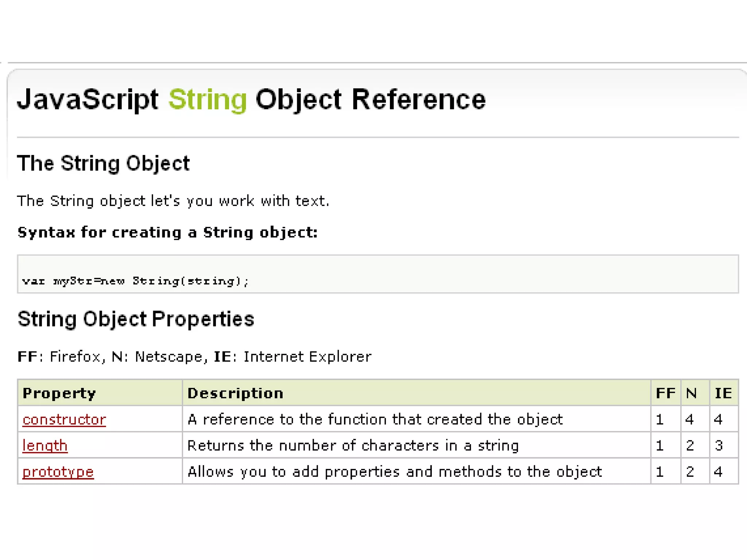Click the constructor row description text

[x=375, y=419]
